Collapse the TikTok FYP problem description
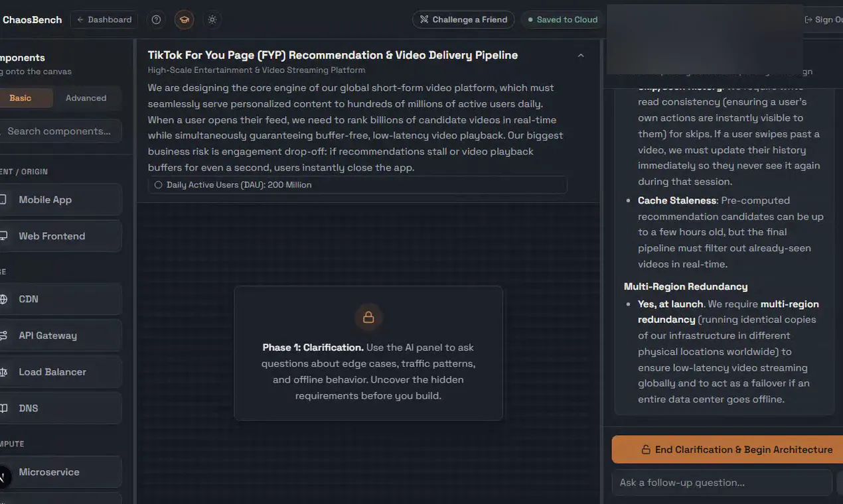Viewport: 843px width, 504px height. [581, 56]
